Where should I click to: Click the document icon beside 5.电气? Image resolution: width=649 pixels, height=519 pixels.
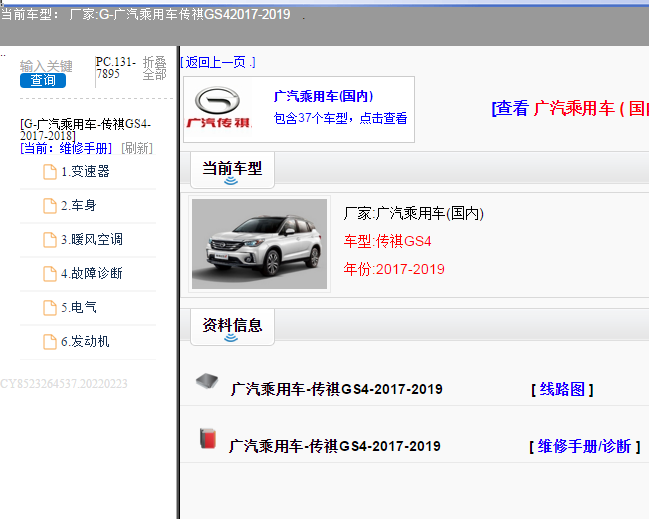point(50,308)
